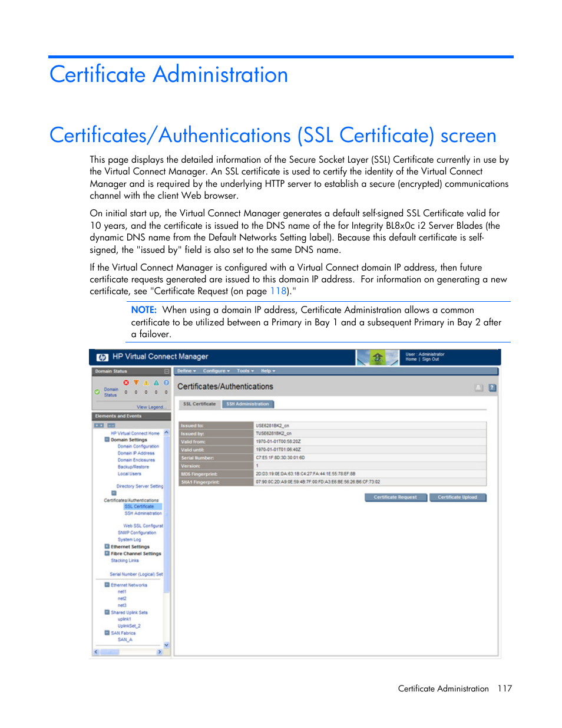The image size is (562, 728).
Task: Select net3 network in tree
Action: 122,605
